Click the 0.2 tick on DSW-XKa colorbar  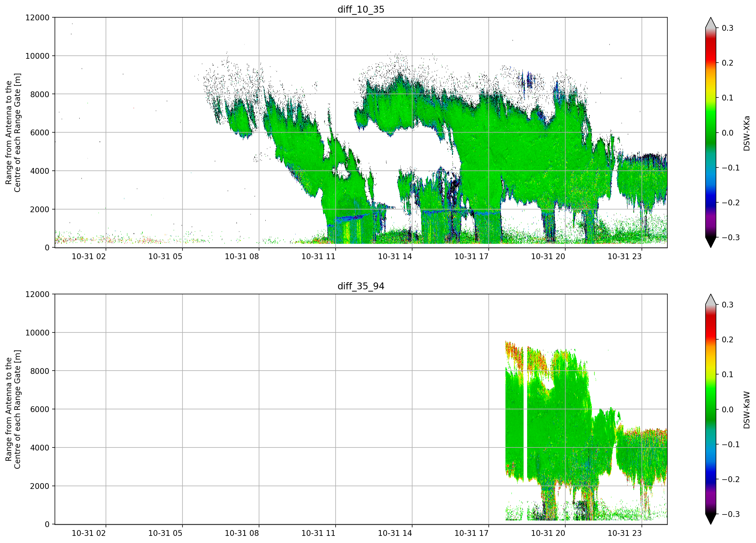point(728,63)
